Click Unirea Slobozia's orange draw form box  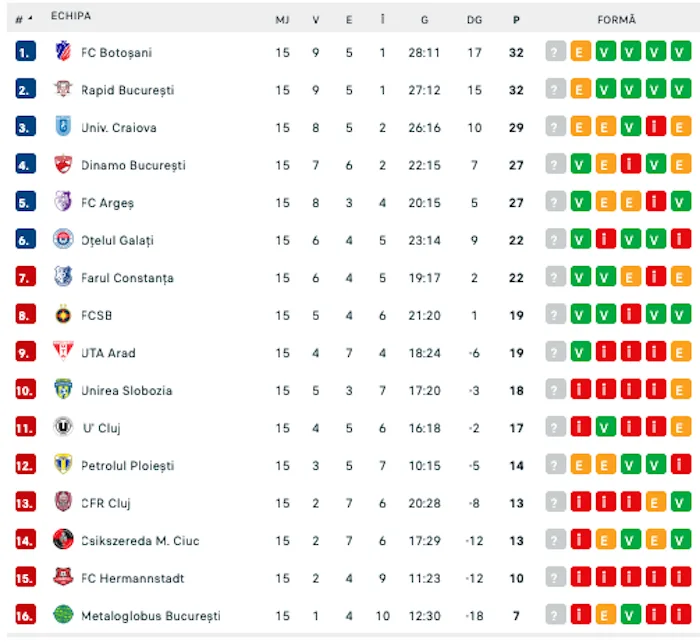681,390
